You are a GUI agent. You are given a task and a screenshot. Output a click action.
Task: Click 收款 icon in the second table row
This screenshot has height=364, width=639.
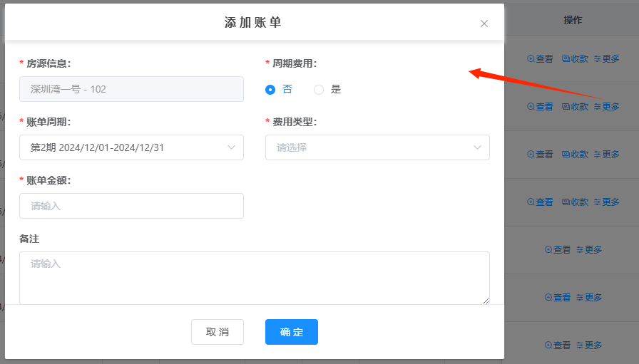[575, 107]
